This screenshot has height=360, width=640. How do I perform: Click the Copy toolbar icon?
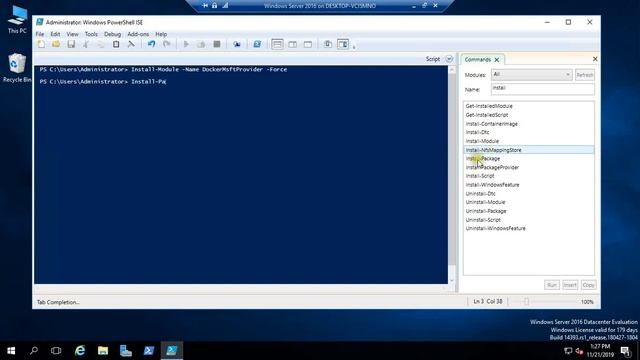click(x=101, y=44)
